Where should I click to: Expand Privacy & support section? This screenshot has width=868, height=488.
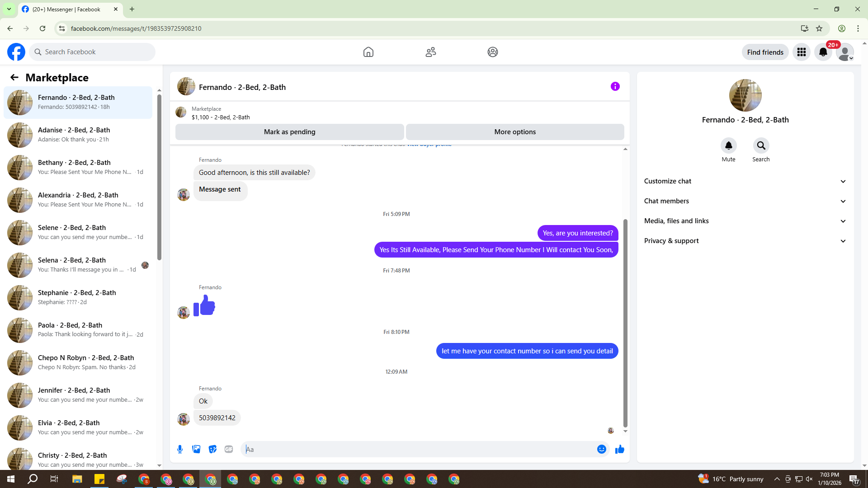click(x=745, y=241)
